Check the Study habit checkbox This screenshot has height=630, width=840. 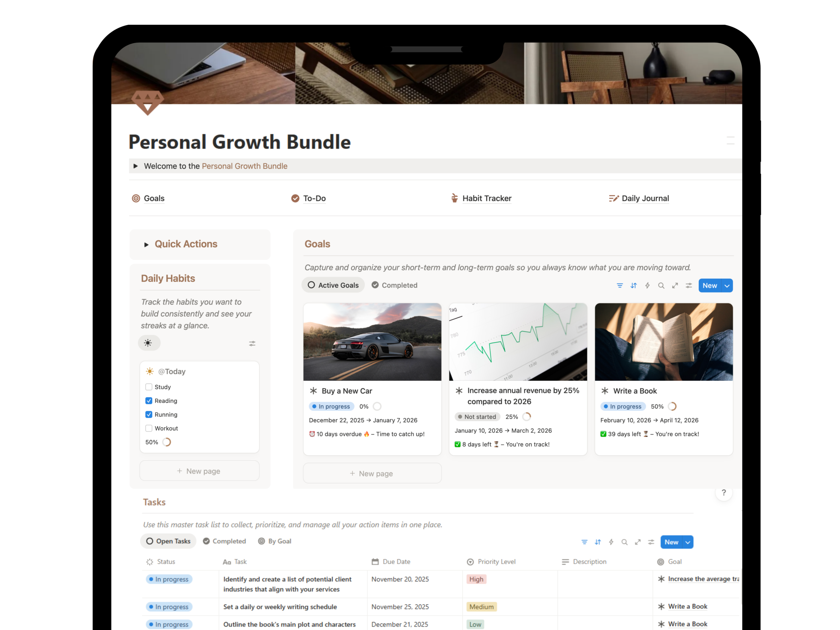click(149, 387)
